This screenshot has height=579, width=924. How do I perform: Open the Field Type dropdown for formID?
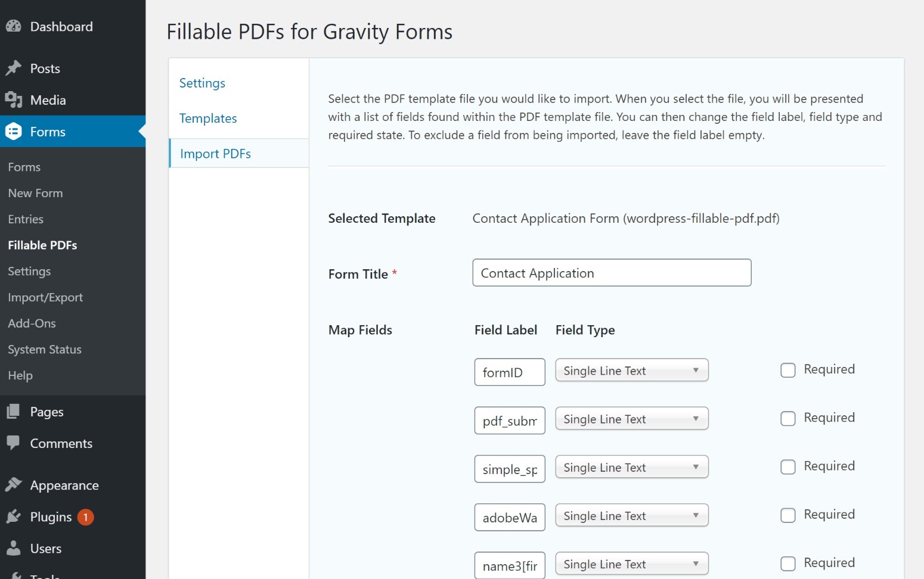631,370
